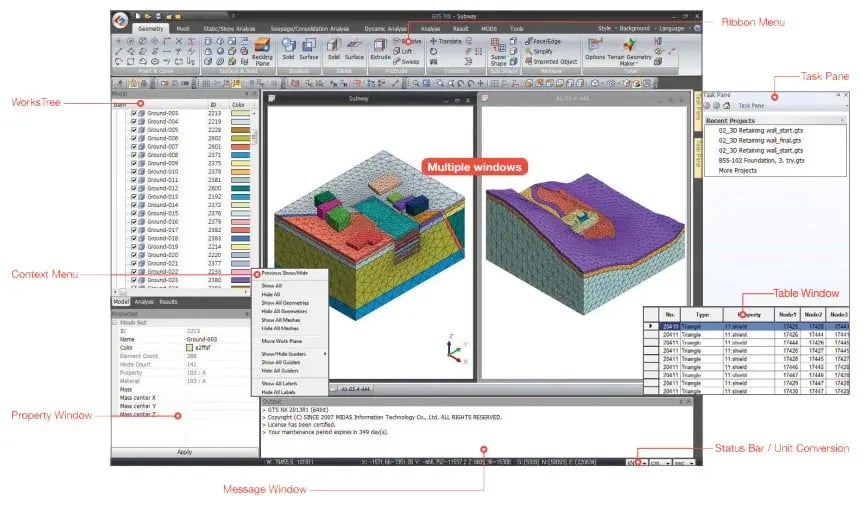The width and height of the screenshot is (866, 506).
Task: Open More Projects link in Task Pane
Action: (737, 169)
